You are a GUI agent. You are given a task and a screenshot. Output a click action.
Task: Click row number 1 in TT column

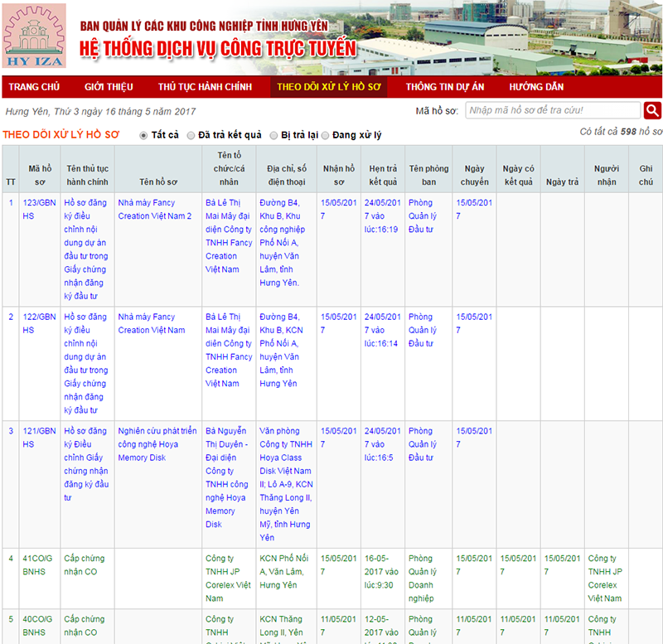pyautogui.click(x=11, y=202)
